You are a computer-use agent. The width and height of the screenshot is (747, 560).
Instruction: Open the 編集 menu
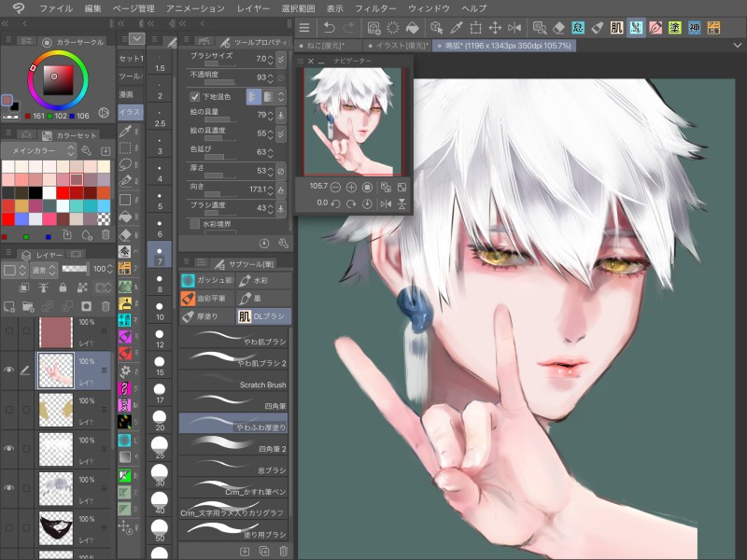tap(92, 8)
